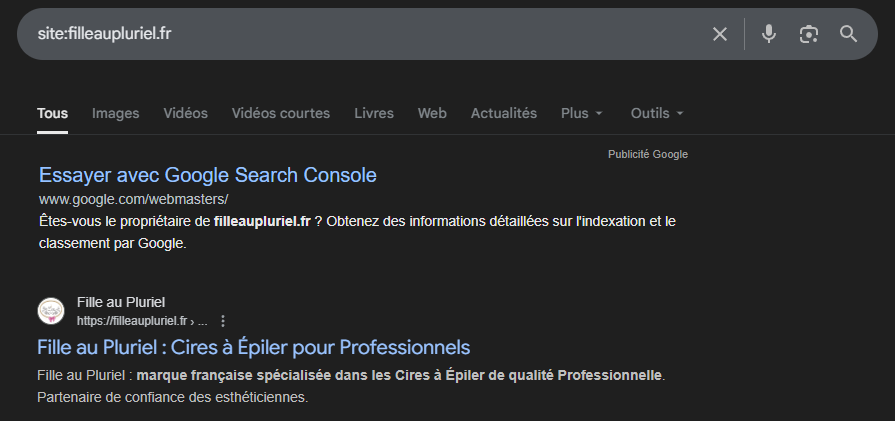895x421 pixels.
Task: Click the 'classement par Google.' description line
Action: point(113,244)
